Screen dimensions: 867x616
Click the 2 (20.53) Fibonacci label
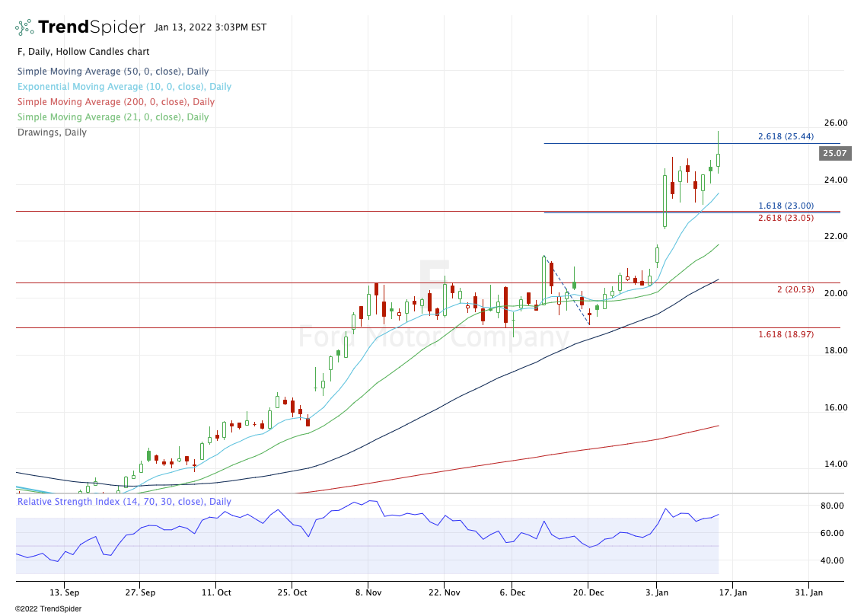pos(795,289)
